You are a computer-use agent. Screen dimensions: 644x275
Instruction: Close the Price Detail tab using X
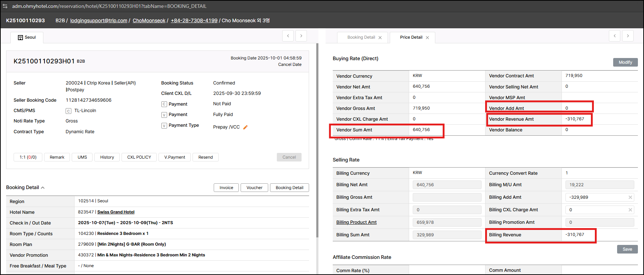(x=427, y=38)
